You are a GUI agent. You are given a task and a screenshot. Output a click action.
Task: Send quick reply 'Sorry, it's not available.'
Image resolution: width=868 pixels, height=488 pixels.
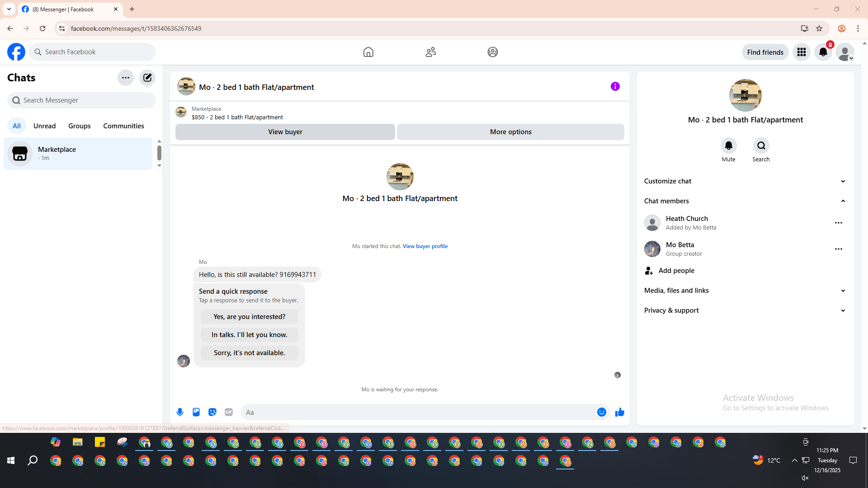click(x=249, y=353)
